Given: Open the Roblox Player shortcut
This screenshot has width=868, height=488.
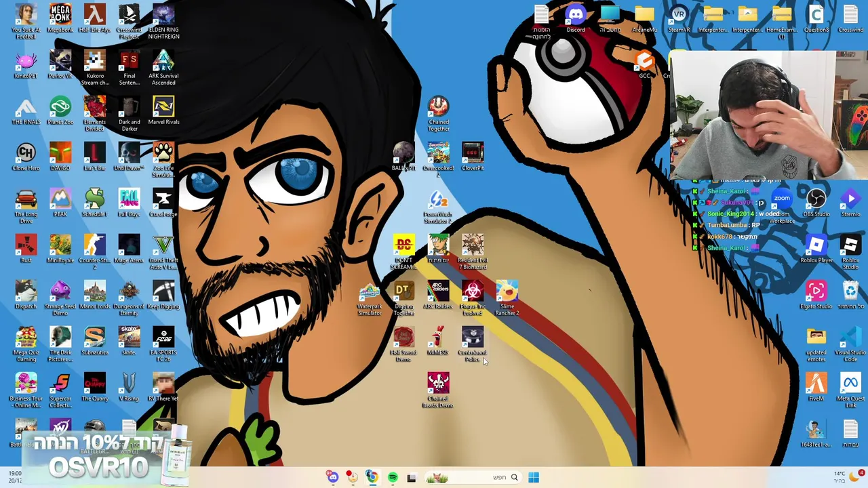Looking at the screenshot, I should [816, 249].
